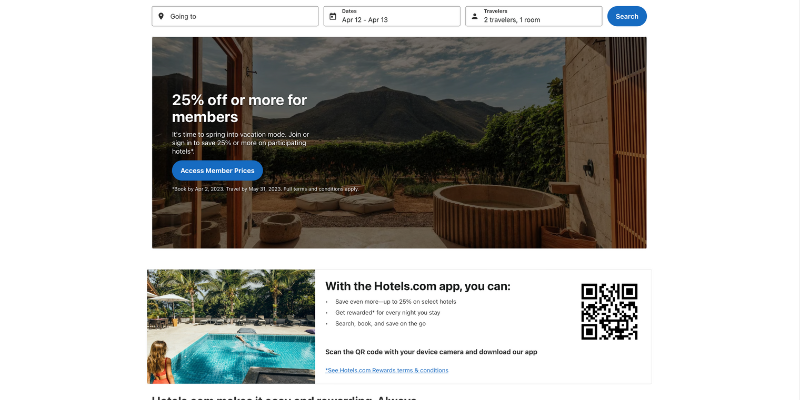Click the blue Search button
The height and width of the screenshot is (400, 800).
point(627,16)
